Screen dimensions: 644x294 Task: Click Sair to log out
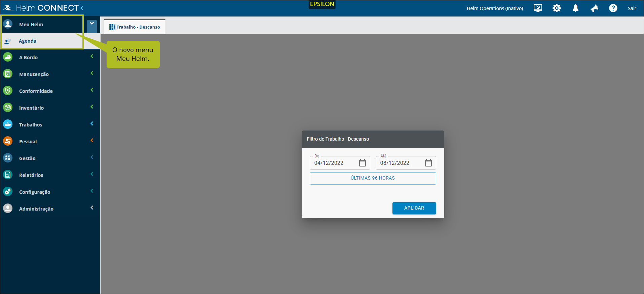click(x=632, y=8)
